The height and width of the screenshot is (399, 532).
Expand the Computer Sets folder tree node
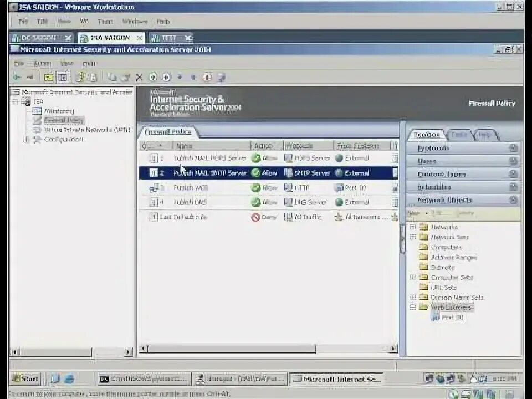pos(412,277)
